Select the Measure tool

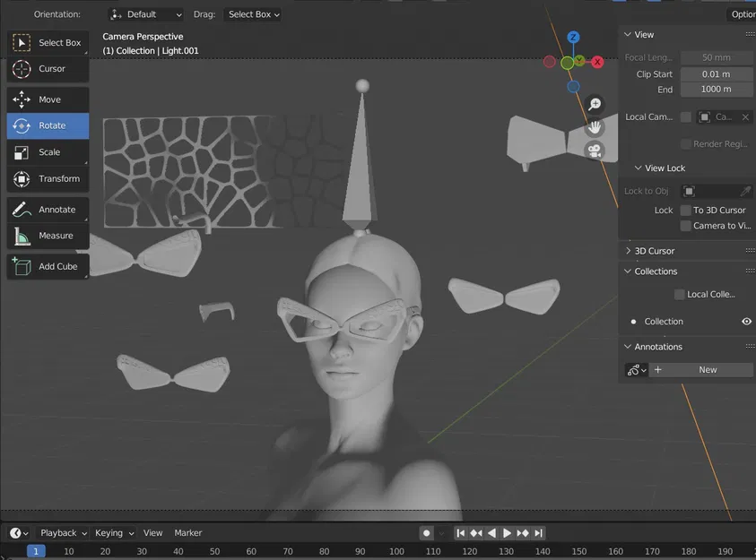click(x=48, y=236)
